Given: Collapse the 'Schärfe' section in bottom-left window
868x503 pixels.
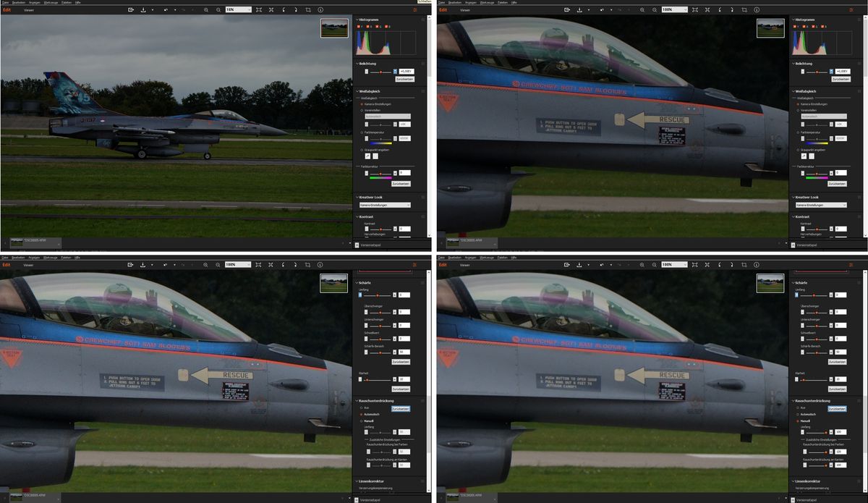Looking at the screenshot, I should tap(356, 282).
